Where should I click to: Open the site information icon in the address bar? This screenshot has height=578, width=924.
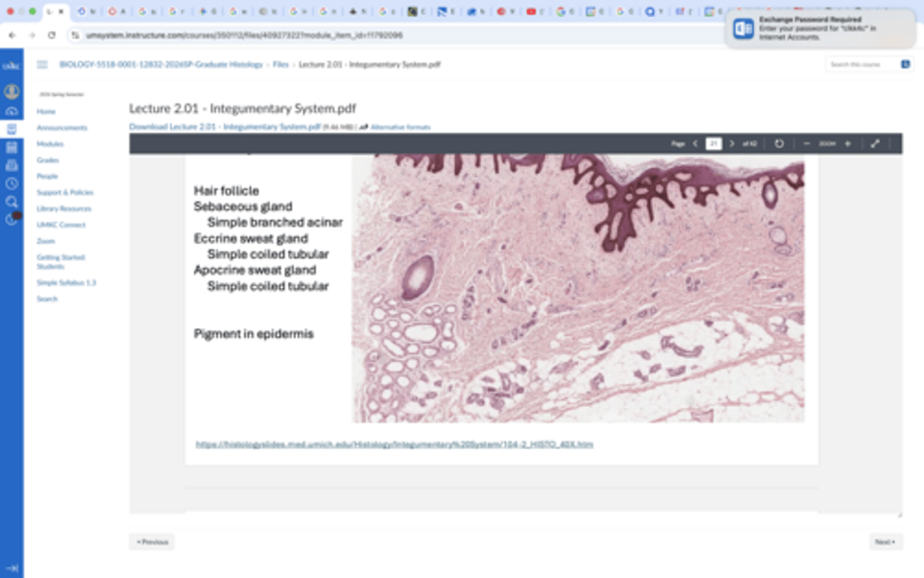(x=75, y=35)
